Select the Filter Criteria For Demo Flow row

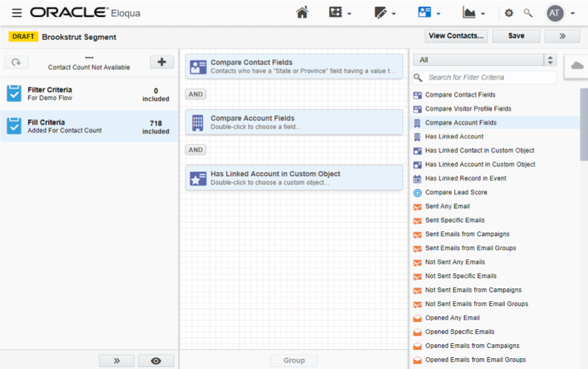(x=89, y=94)
